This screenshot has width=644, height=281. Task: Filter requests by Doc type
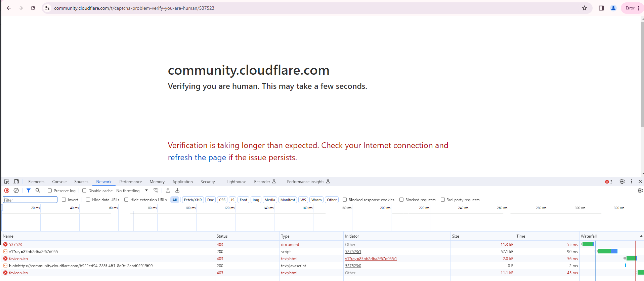point(211,200)
